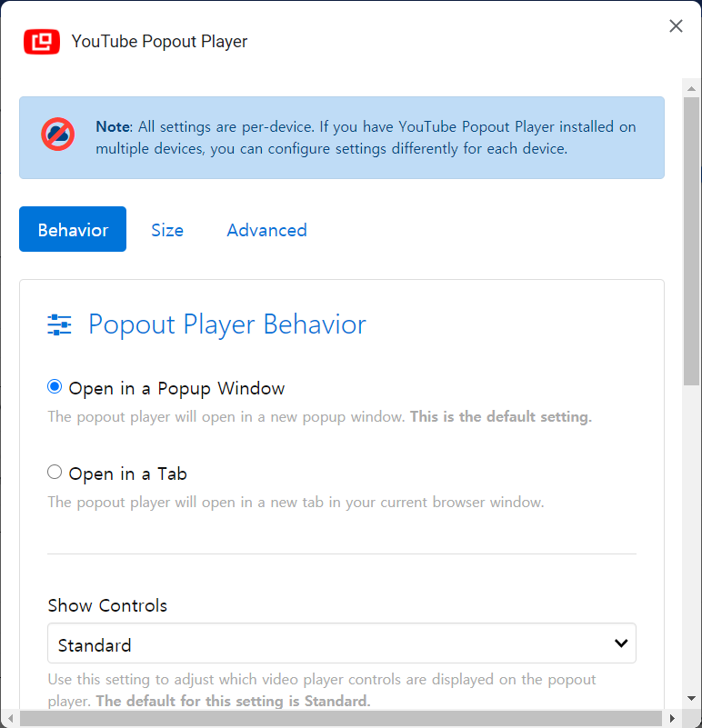Click the vertical scrollbar down arrow

point(691,699)
